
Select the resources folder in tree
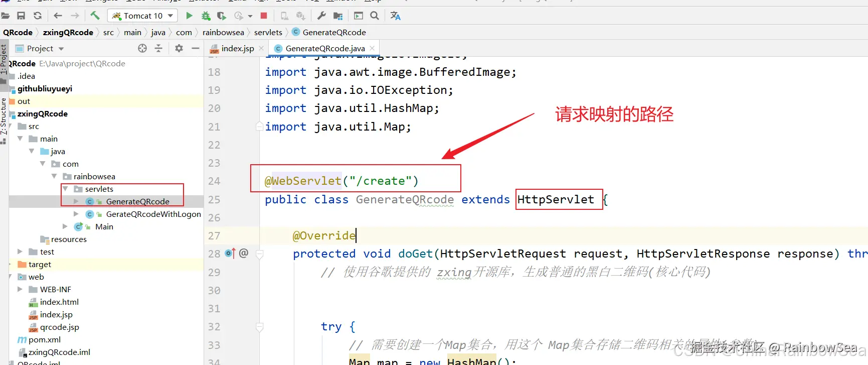(69, 239)
